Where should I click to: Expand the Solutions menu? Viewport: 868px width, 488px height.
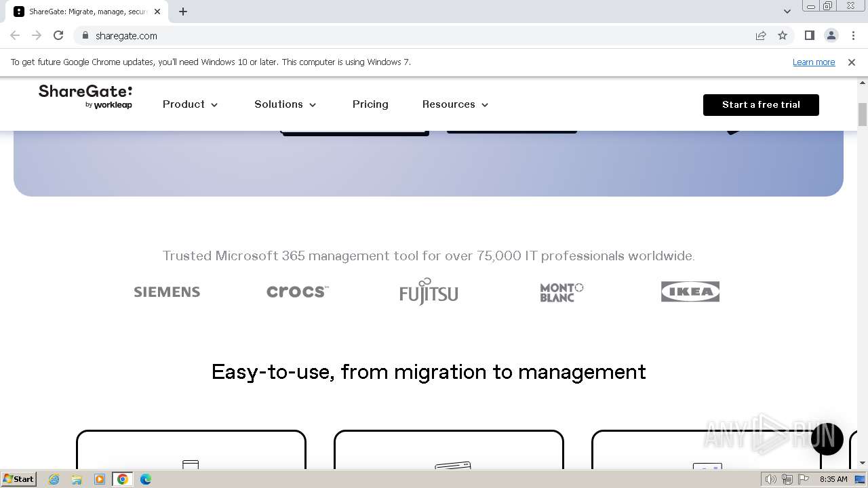(285, 104)
